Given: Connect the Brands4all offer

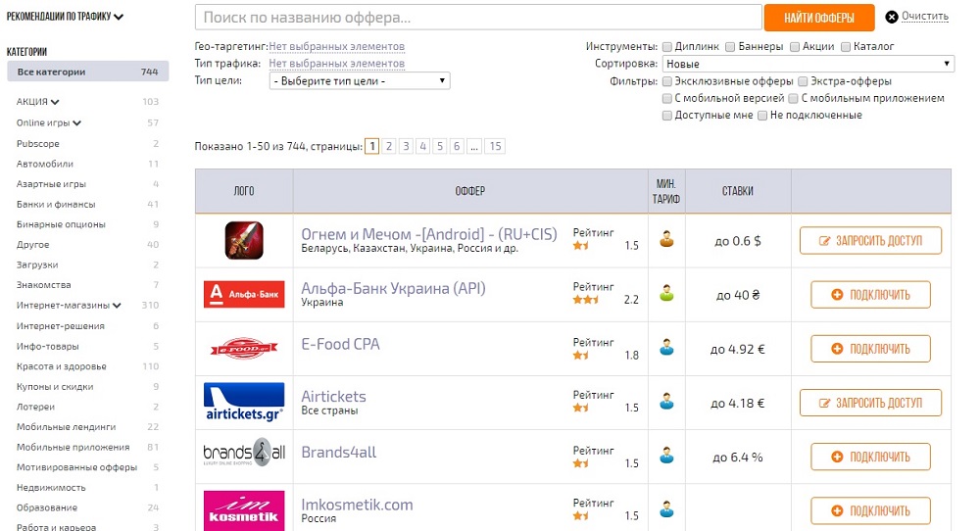Looking at the screenshot, I should coord(870,457).
